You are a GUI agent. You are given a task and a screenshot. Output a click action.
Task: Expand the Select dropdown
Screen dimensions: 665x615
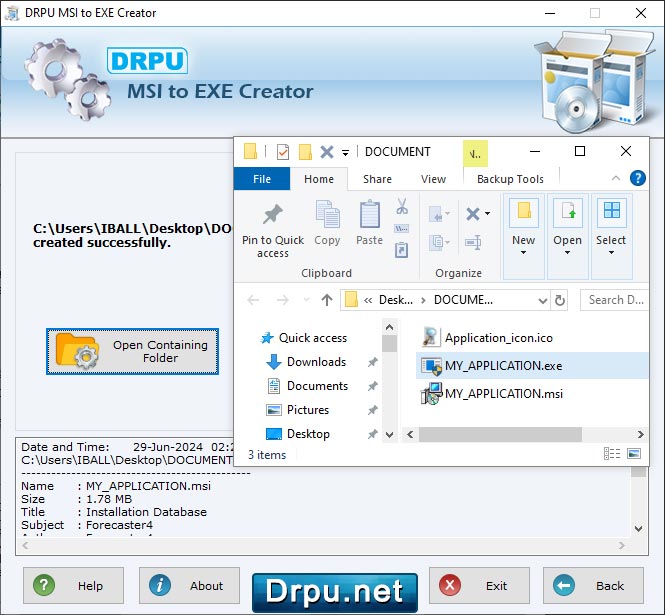[611, 253]
